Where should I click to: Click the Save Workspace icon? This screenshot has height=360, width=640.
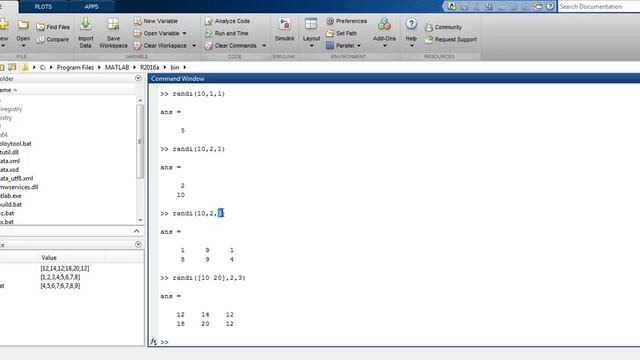(x=113, y=25)
